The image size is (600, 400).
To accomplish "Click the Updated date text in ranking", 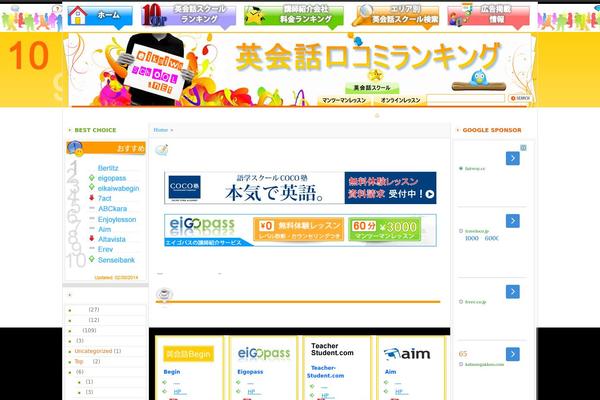I will [116, 278].
